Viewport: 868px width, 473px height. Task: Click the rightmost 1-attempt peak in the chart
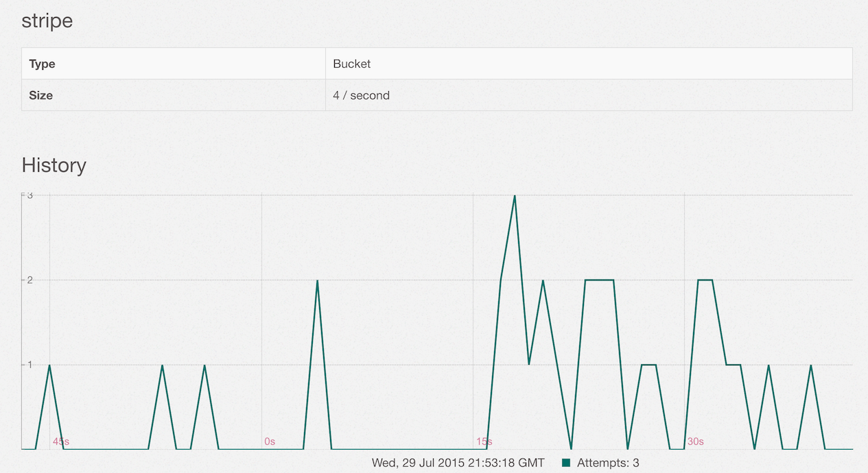811,365
